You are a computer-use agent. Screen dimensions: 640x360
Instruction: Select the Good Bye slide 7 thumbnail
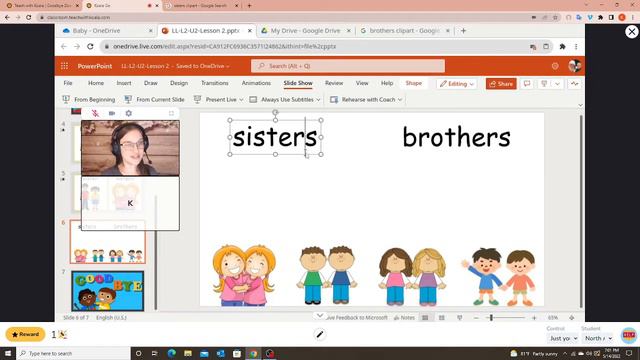click(108, 291)
